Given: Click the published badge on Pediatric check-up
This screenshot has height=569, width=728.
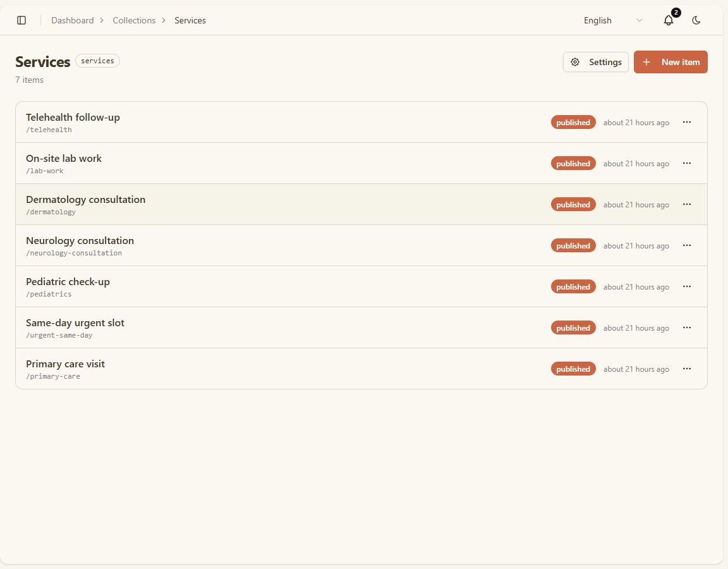Looking at the screenshot, I should 573,286.
